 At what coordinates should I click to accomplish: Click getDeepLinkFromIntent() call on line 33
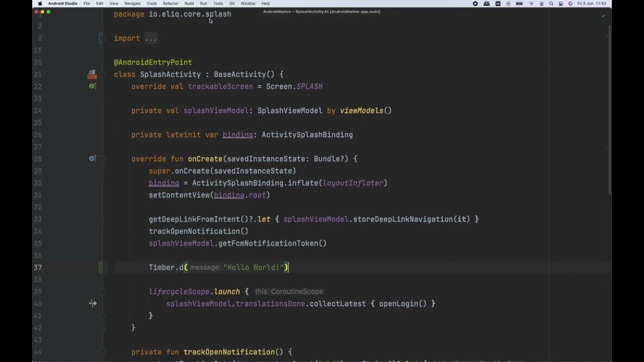(x=199, y=219)
